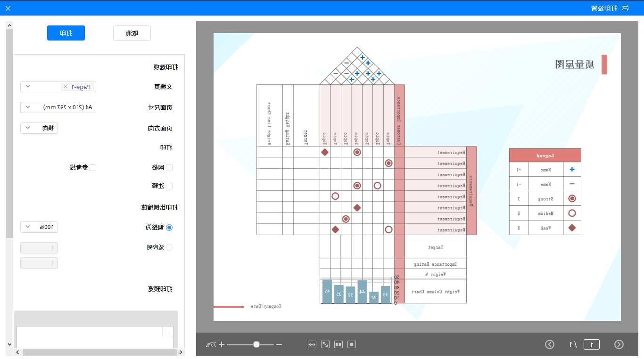Enable the 参考线 guides checkbox
The image size is (644, 359).
click(93, 168)
